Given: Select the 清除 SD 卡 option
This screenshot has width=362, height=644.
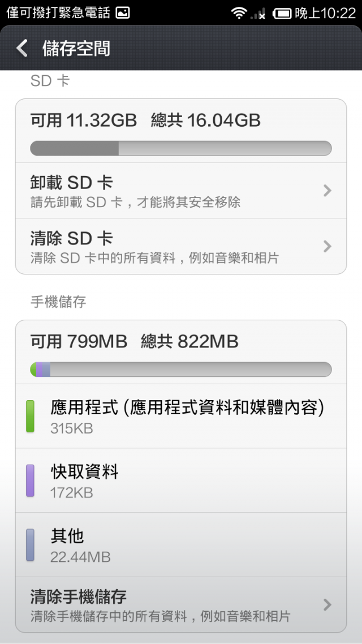Looking at the screenshot, I should [181, 246].
